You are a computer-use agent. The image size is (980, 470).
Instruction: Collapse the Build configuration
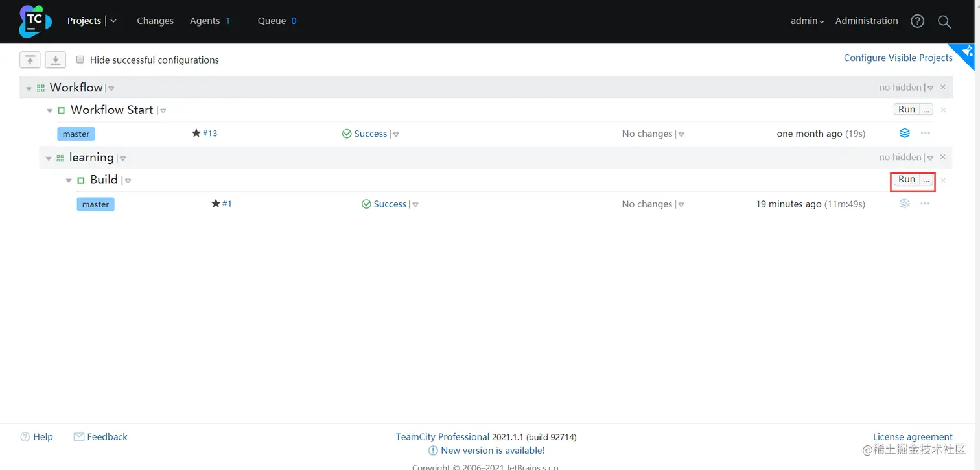(69, 181)
